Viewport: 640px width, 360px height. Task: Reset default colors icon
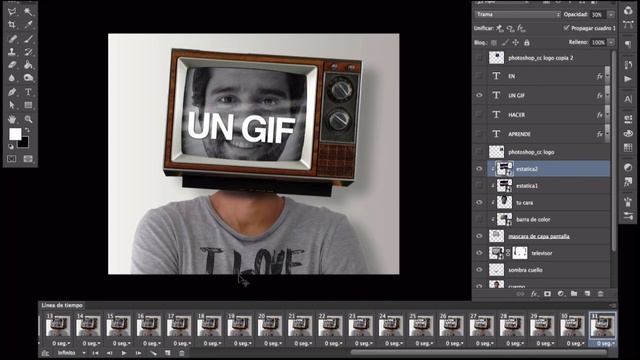(x=11, y=146)
